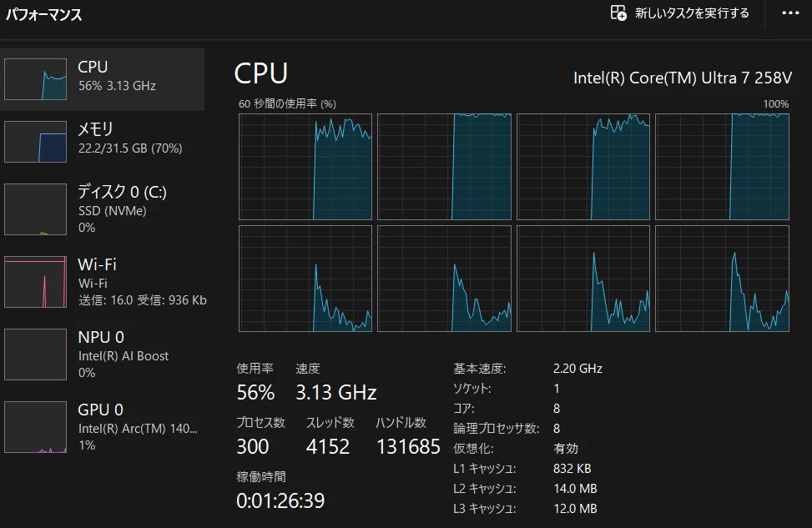Select the CPU mini graph thumbnail

(x=36, y=79)
